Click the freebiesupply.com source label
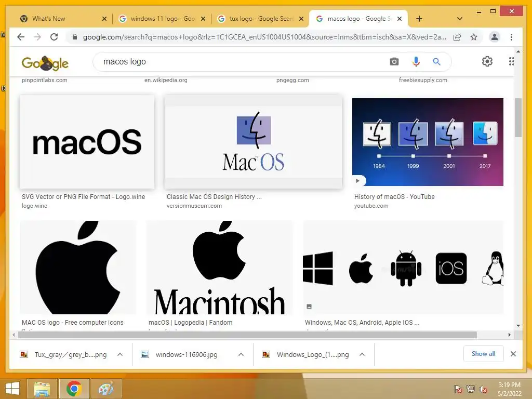532x399 pixels. 423,80
